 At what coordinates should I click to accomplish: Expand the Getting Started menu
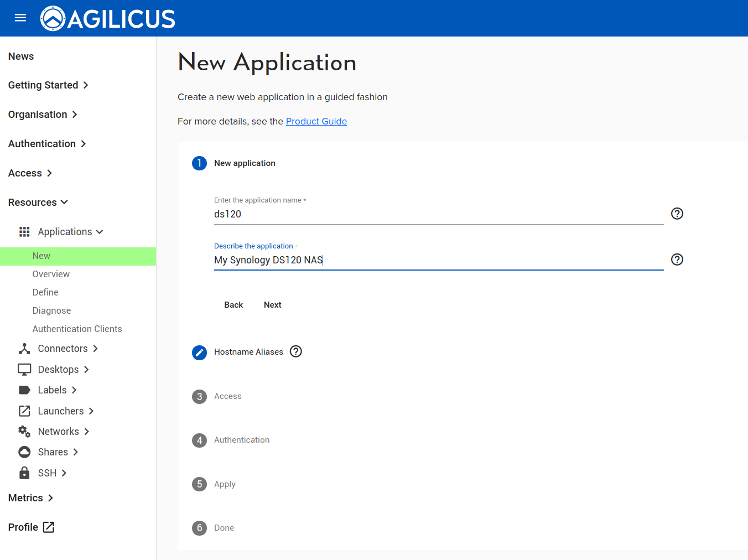pos(48,85)
